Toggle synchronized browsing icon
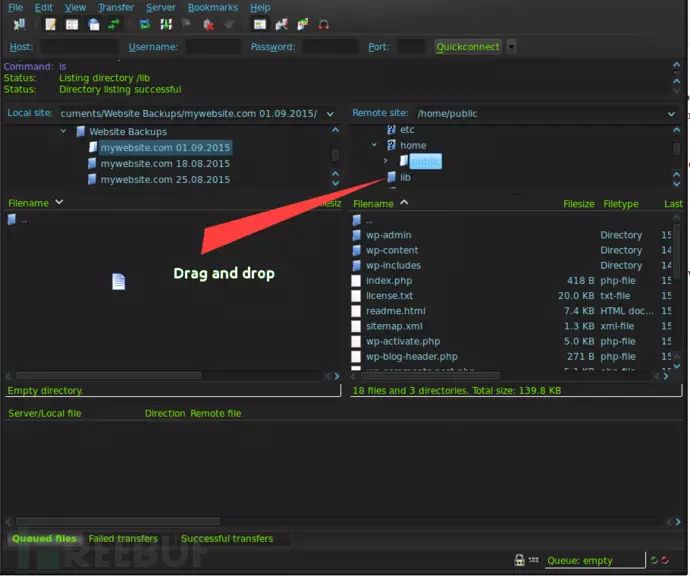Image resolution: width=690 pixels, height=576 pixels. [303, 25]
